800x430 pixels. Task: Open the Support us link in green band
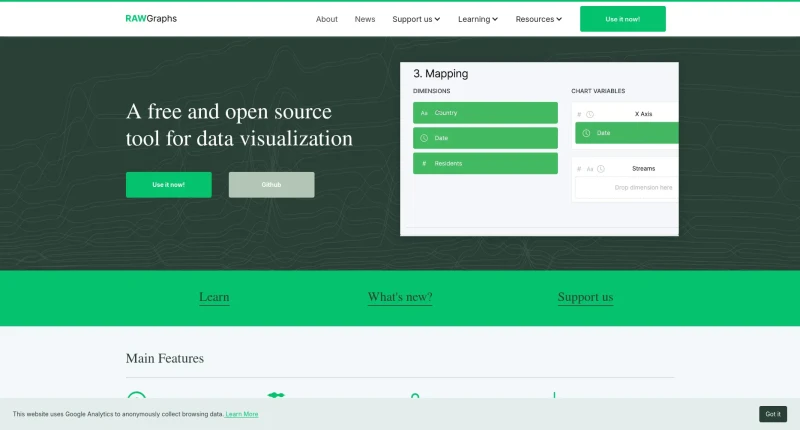[585, 297]
